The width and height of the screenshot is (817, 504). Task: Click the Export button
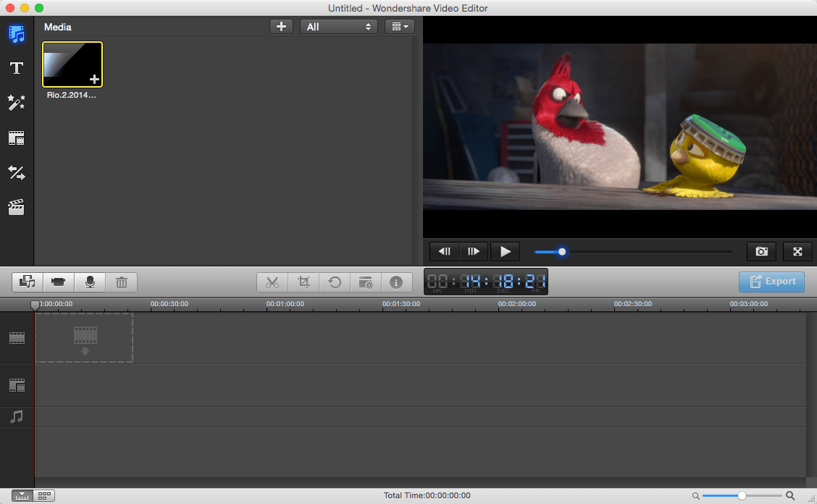pyautogui.click(x=771, y=282)
